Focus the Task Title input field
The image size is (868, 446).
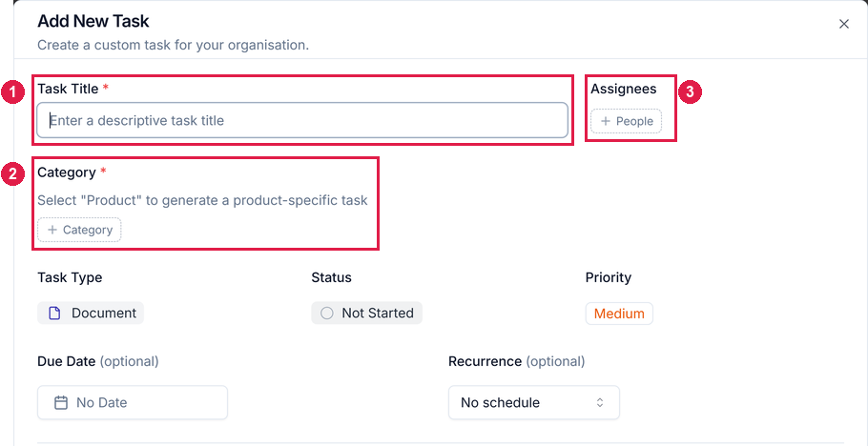[302, 120]
